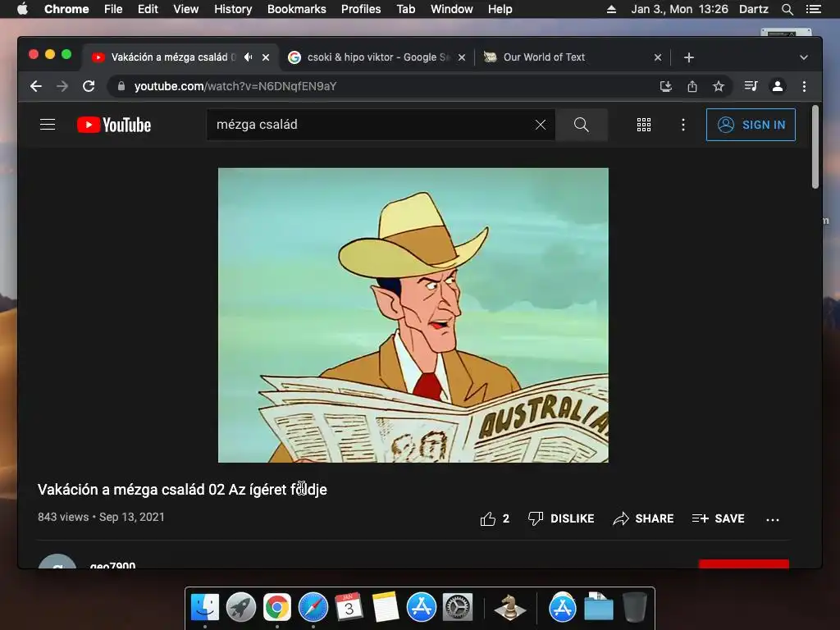
Task: Clear the search text with the X
Action: (541, 125)
